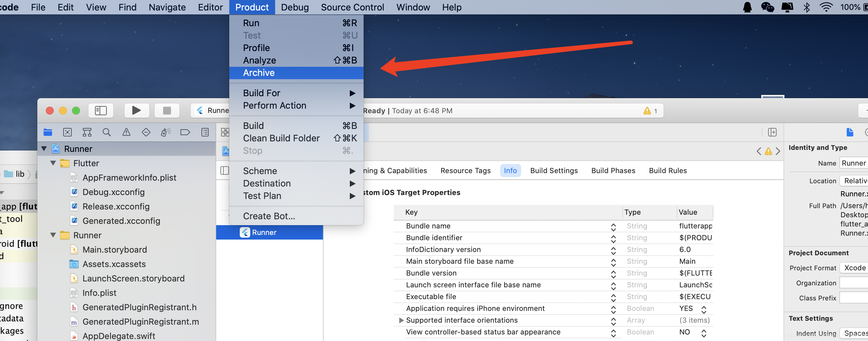The height and width of the screenshot is (341, 868).
Task: Click the WeChat icon in menu bar
Action: click(767, 7)
